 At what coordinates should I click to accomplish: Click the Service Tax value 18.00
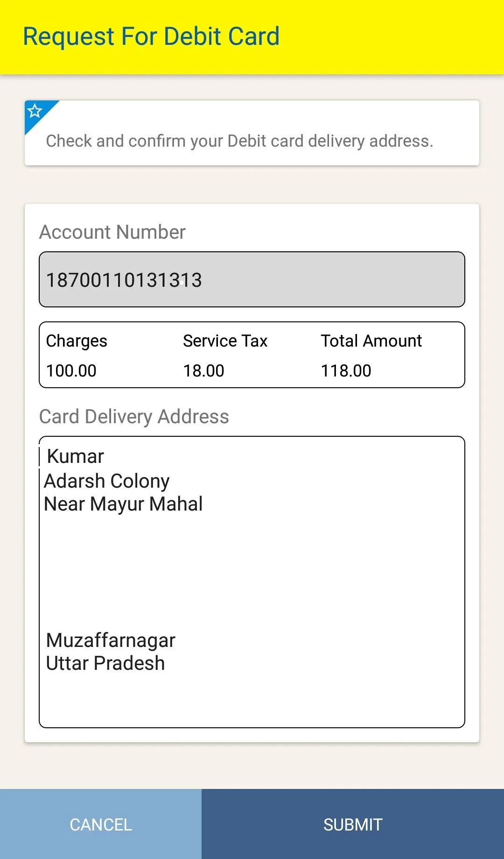[203, 371]
